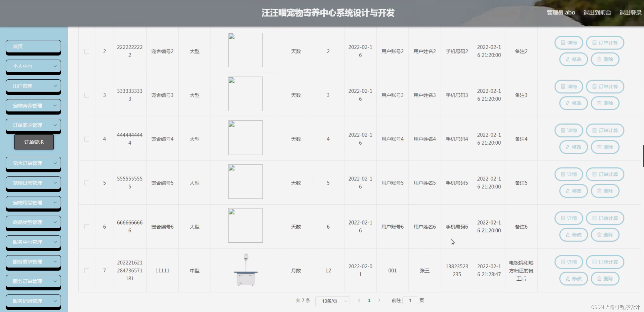Image resolution: width=644 pixels, height=312 pixels.
Task: Click the 退出到前台 link
Action: [x=597, y=12]
